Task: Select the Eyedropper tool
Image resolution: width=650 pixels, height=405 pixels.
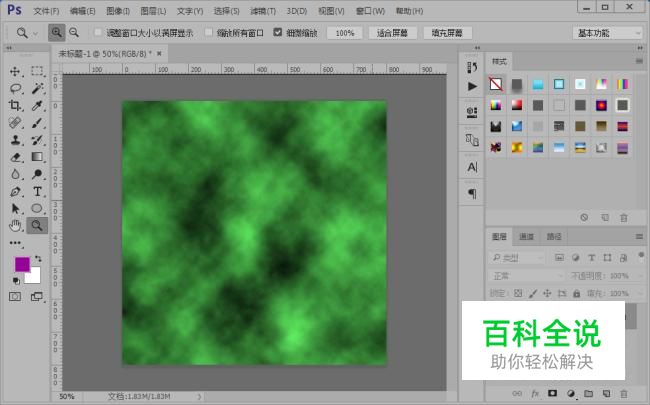Action: [37, 106]
